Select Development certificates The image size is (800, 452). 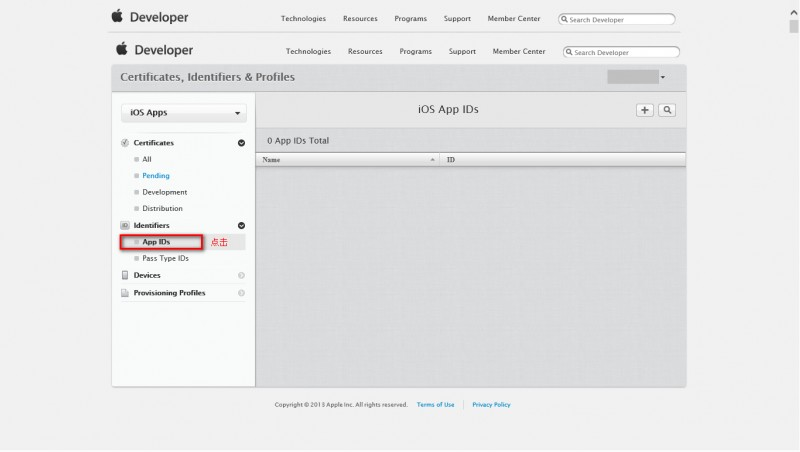pyautogui.click(x=165, y=192)
